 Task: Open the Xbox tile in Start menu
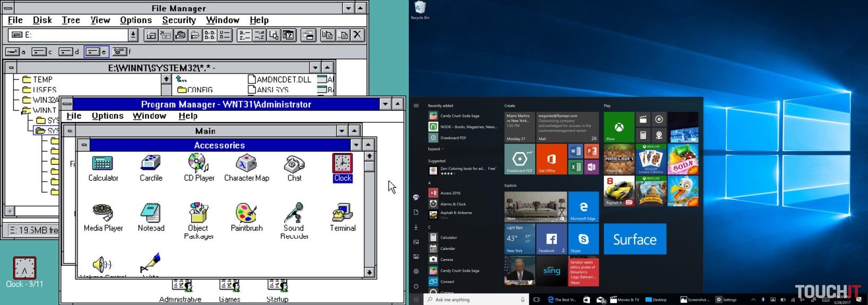coord(619,127)
